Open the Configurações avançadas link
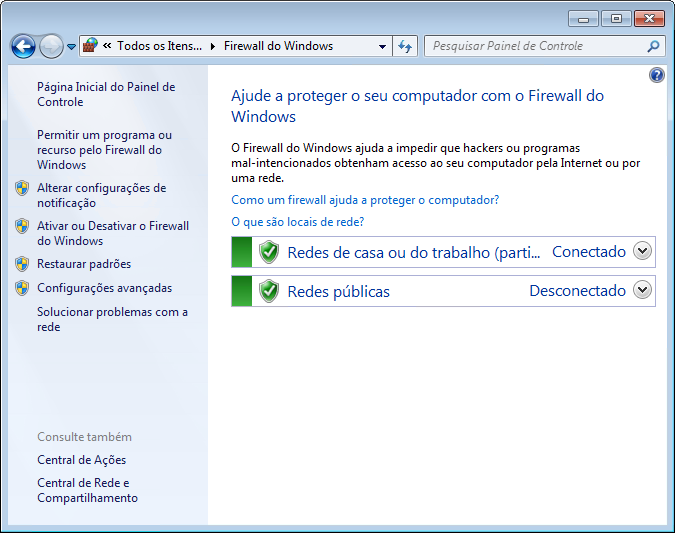Screen dimensions: 675x533 [105, 288]
